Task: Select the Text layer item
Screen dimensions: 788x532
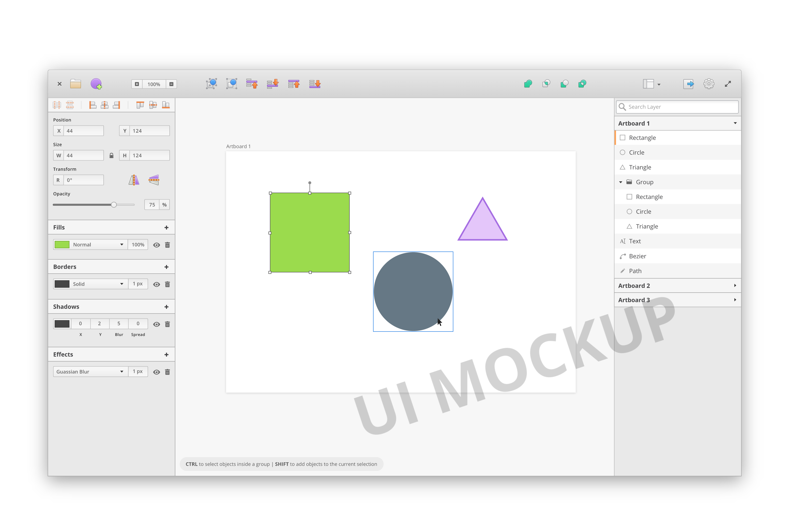Action: [x=635, y=241]
